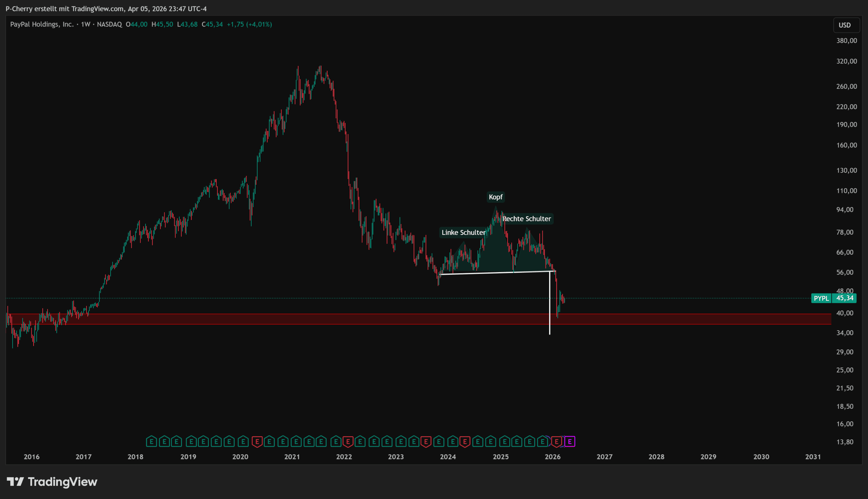Screen dimensions: 868x499
Task: Click the leftmost green earnings marker
Action: tap(151, 441)
